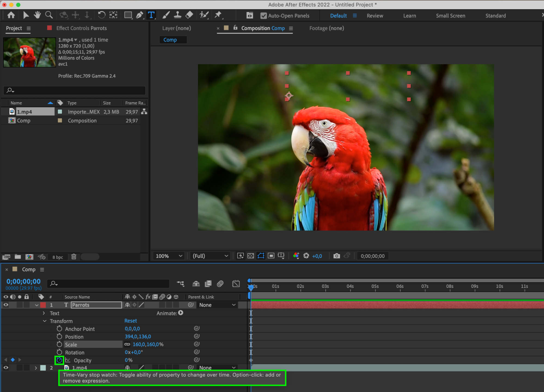544x392 pixels.
Task: Uncheck the Auto-Open Panels checkbox
Action: coord(263,16)
